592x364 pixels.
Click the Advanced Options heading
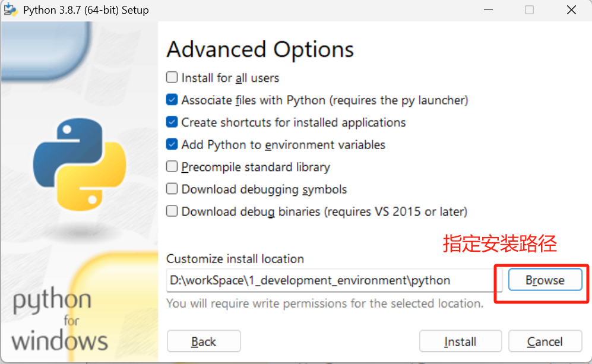pos(260,50)
